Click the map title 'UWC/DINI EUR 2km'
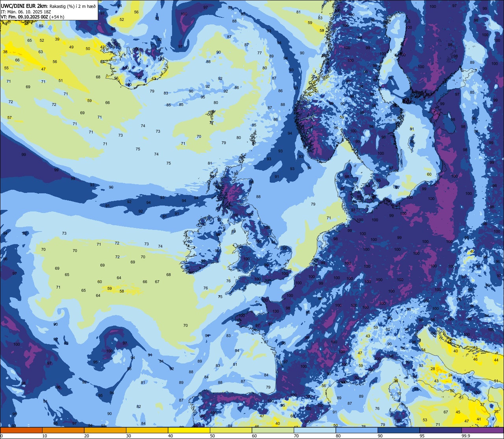504x439 pixels. tap(24, 6)
